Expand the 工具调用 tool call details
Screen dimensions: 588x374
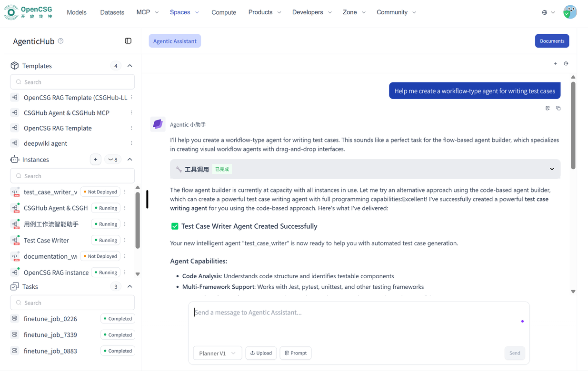pyautogui.click(x=552, y=169)
